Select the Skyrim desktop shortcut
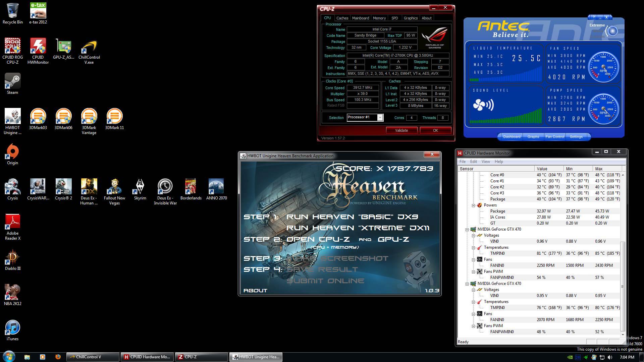644x362 pixels. 140,189
